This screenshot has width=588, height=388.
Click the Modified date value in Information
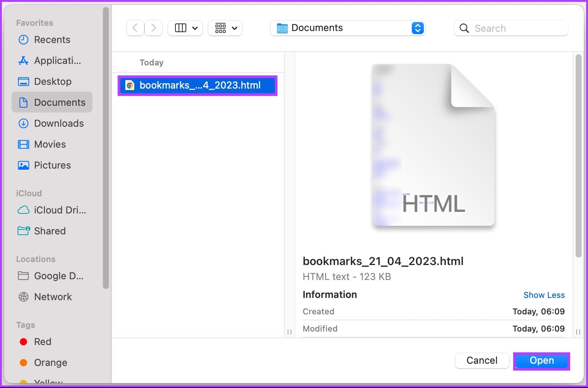coord(538,329)
